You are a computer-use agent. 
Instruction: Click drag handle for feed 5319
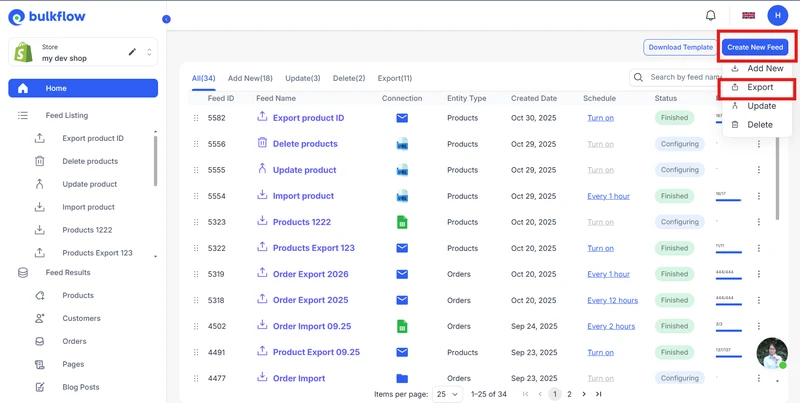[196, 274]
